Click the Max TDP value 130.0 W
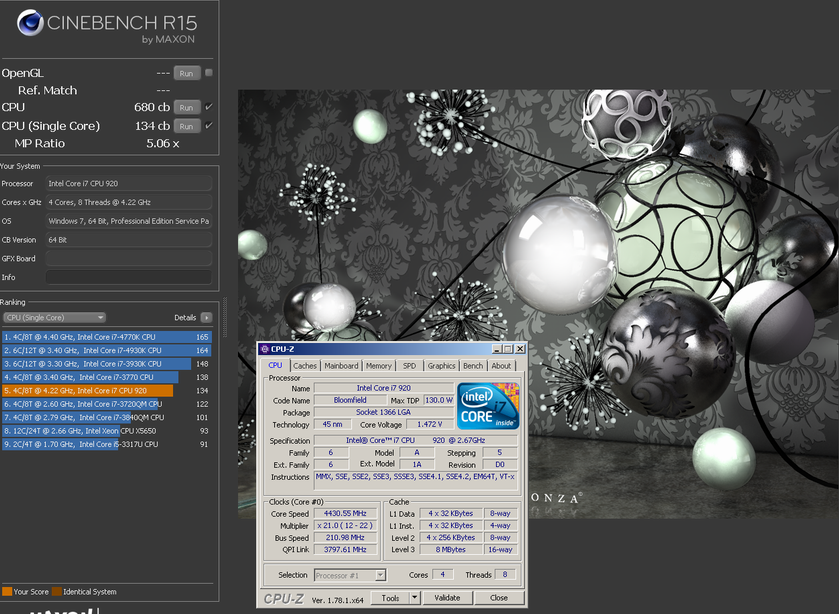 click(x=439, y=400)
